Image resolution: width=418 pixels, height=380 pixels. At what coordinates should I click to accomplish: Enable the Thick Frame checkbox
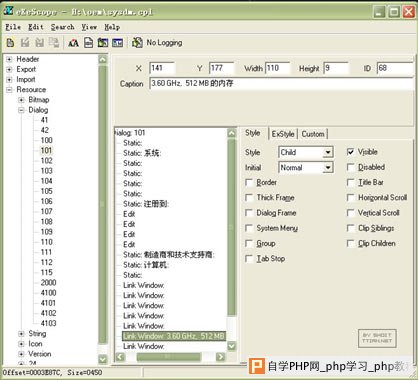[249, 198]
